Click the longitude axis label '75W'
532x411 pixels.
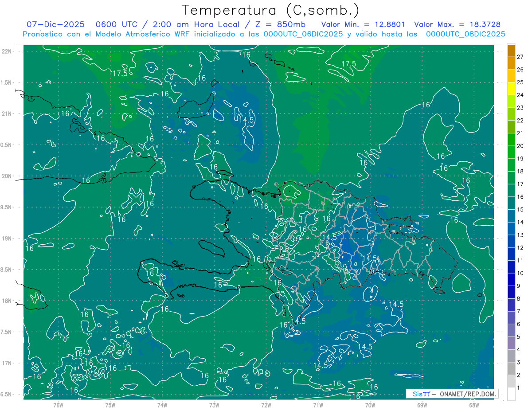(x=110, y=405)
